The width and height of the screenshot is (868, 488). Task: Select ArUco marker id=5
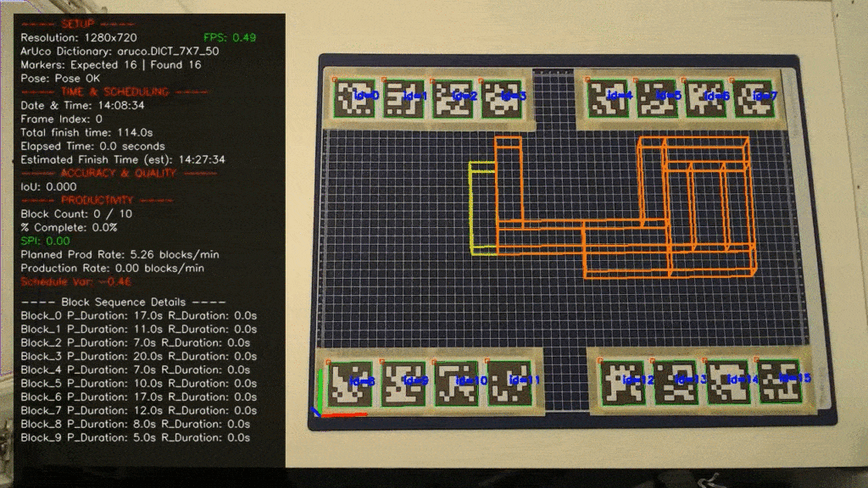tap(657, 97)
